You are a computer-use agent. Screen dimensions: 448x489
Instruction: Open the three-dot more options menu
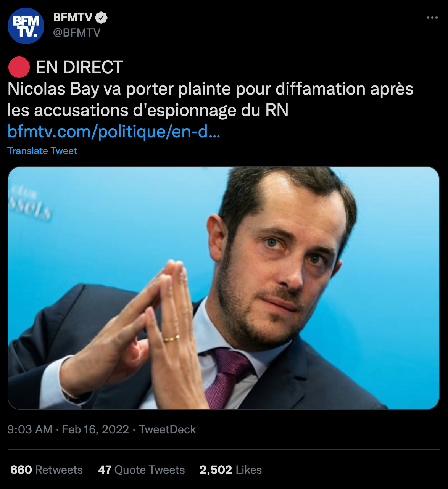point(432,18)
